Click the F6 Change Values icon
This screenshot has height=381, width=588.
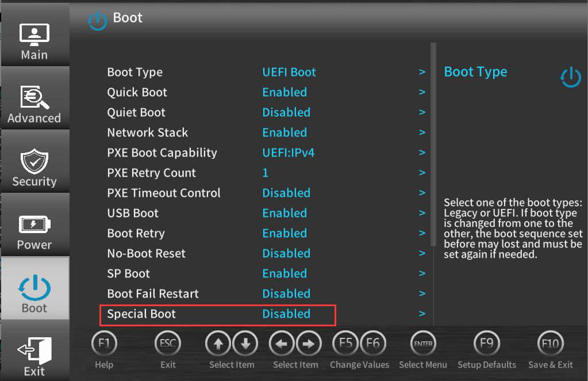373,344
